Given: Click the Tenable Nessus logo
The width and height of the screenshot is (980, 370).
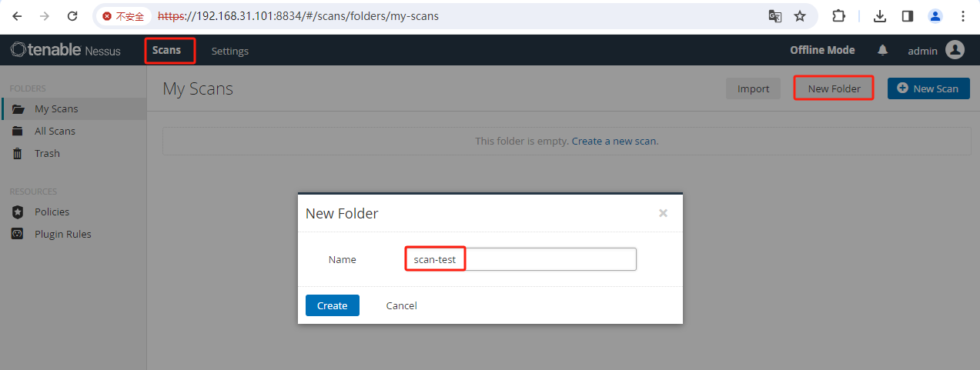Looking at the screenshot, I should click(65, 50).
